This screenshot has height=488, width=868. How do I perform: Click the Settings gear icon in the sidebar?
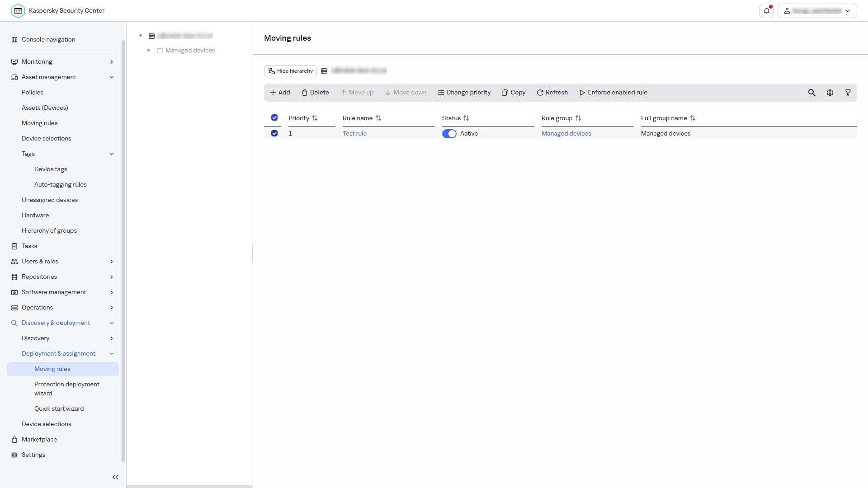coord(14,455)
